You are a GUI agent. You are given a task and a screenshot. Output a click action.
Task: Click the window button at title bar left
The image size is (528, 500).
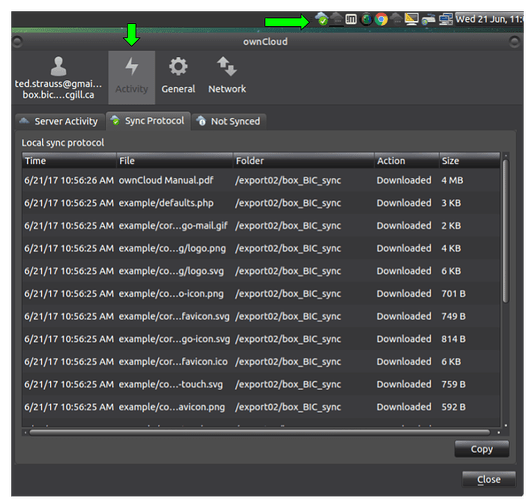point(17,42)
